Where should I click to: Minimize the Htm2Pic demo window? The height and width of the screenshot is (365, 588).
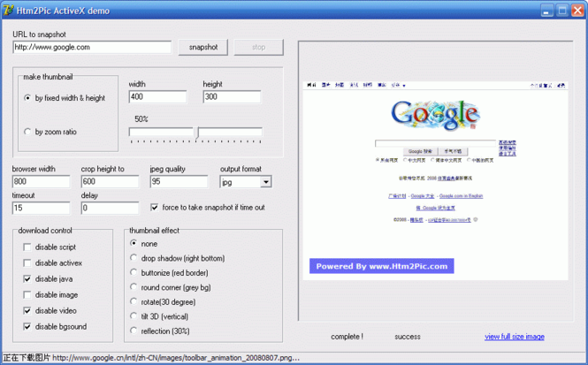(547, 10)
